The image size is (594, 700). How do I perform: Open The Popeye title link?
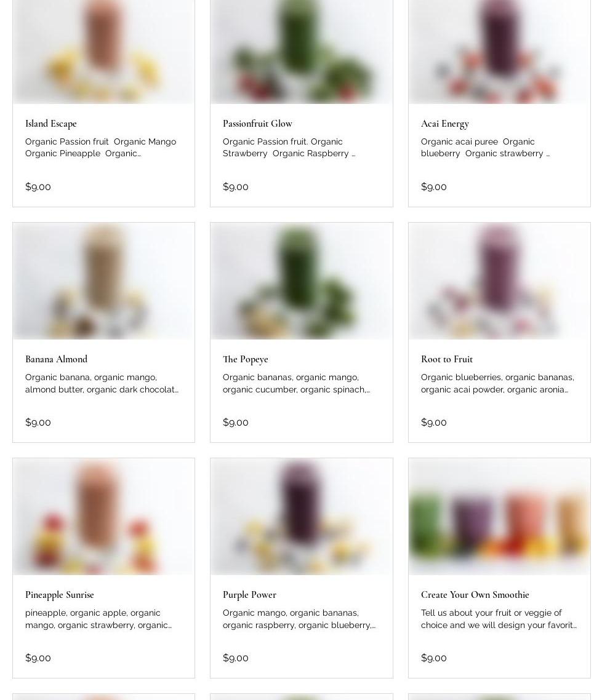point(245,359)
